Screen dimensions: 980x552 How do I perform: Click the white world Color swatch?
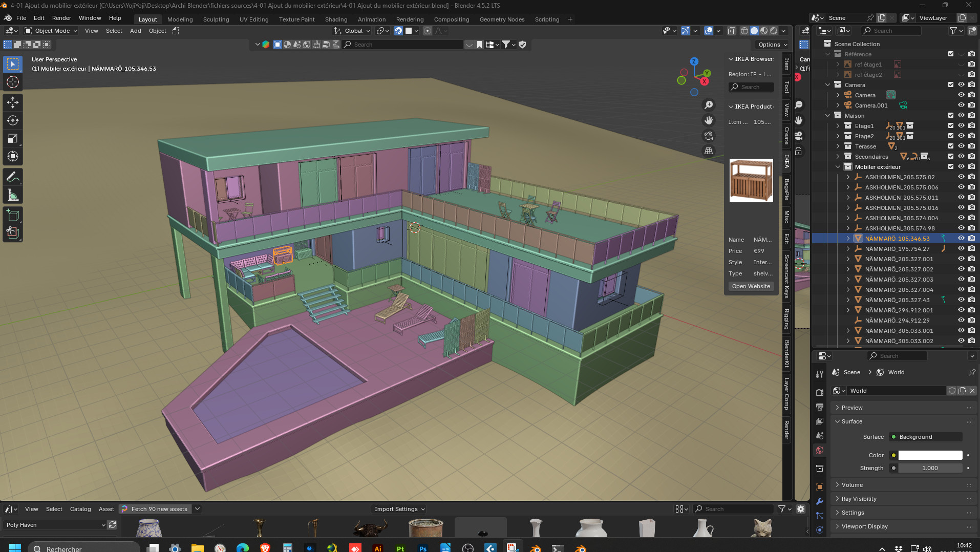point(930,455)
